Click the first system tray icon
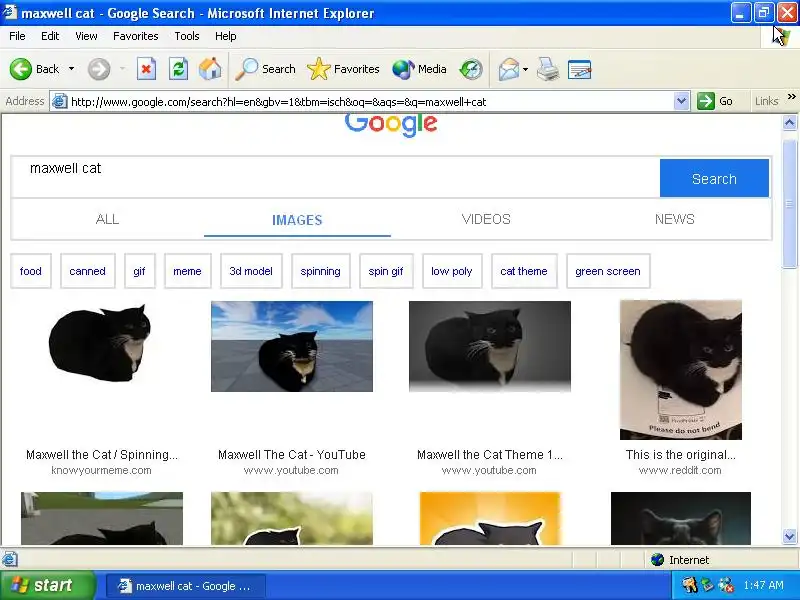This screenshot has width=800, height=600. point(690,585)
